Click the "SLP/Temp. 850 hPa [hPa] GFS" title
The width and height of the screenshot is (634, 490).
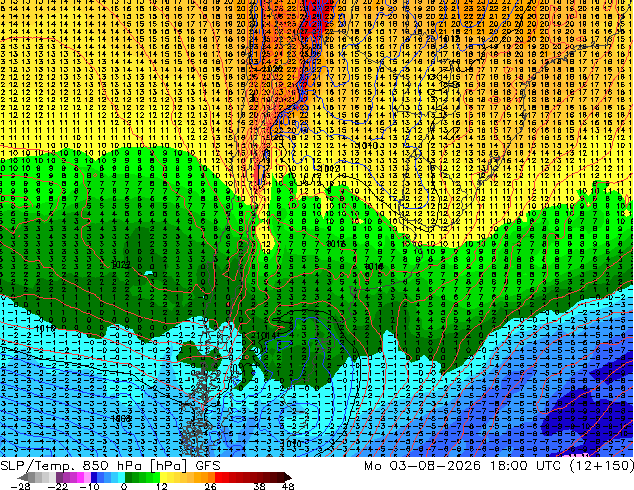(x=110, y=466)
